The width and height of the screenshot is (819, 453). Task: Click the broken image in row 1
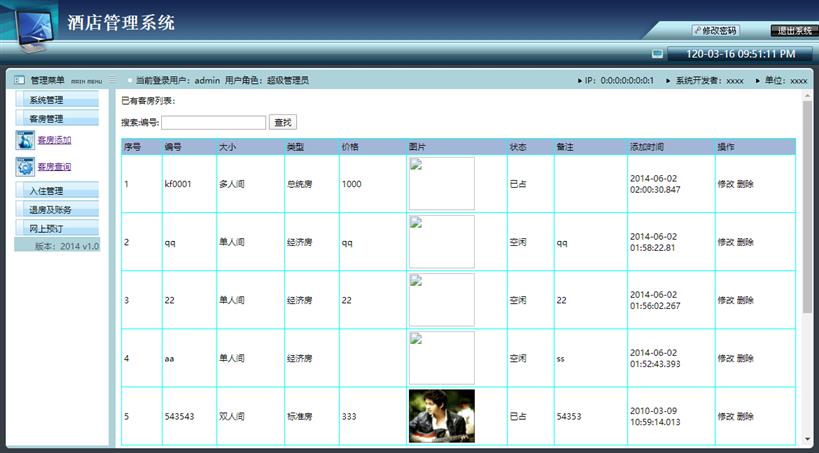tap(441, 184)
